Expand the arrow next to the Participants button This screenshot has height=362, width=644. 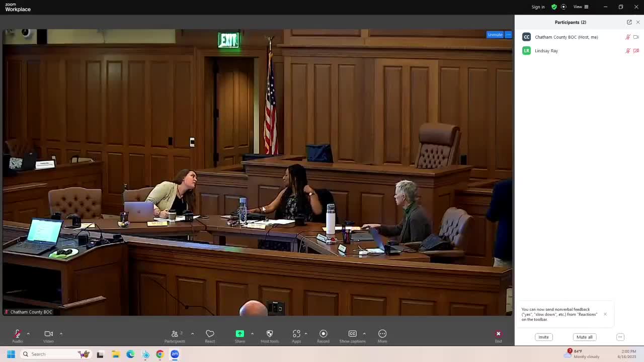coord(192,333)
